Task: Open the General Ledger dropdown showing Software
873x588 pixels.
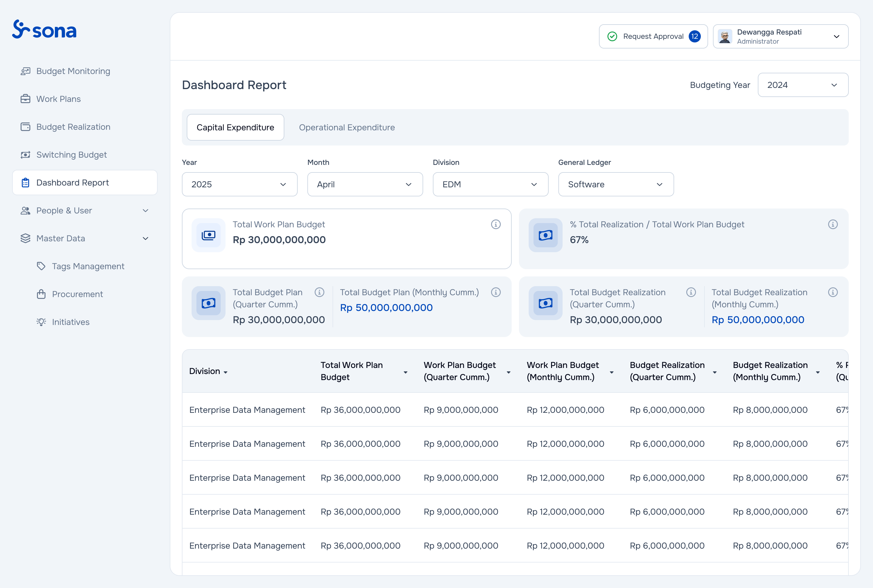Action: (x=616, y=185)
